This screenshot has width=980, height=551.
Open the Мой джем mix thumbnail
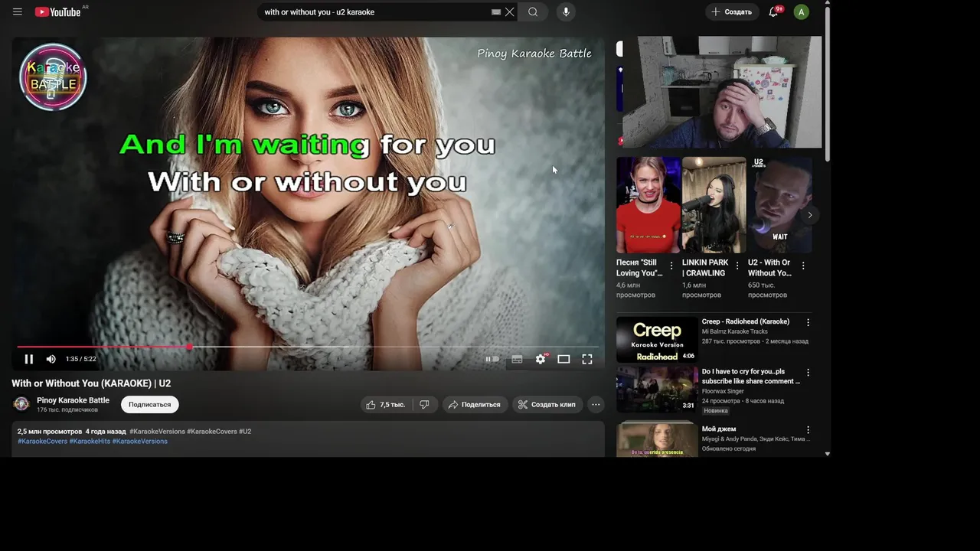click(657, 440)
